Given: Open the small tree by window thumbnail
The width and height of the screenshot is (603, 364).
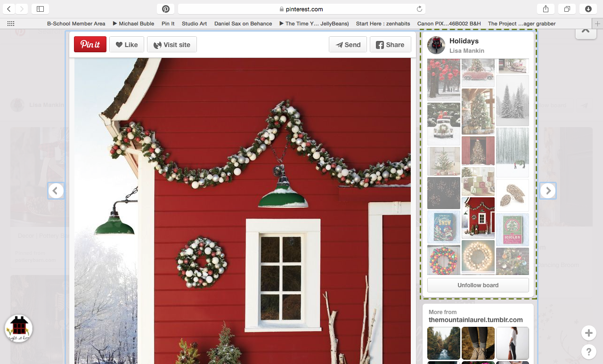Looking at the screenshot, I should (x=444, y=161).
